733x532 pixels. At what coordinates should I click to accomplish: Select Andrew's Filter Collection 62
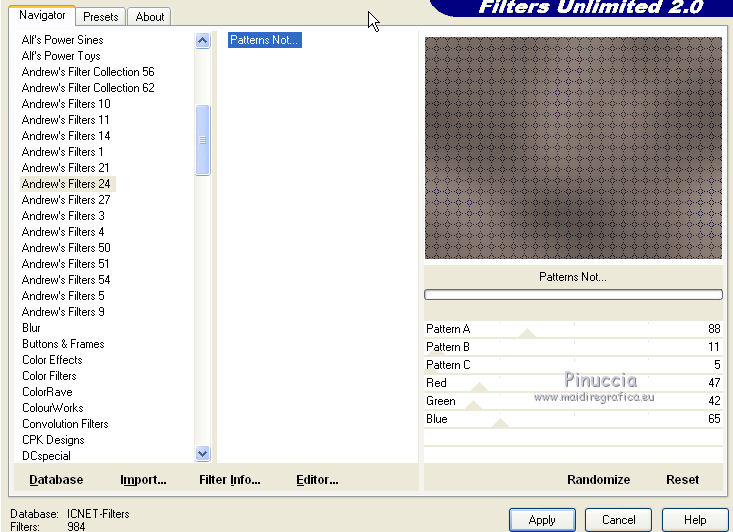[88, 88]
